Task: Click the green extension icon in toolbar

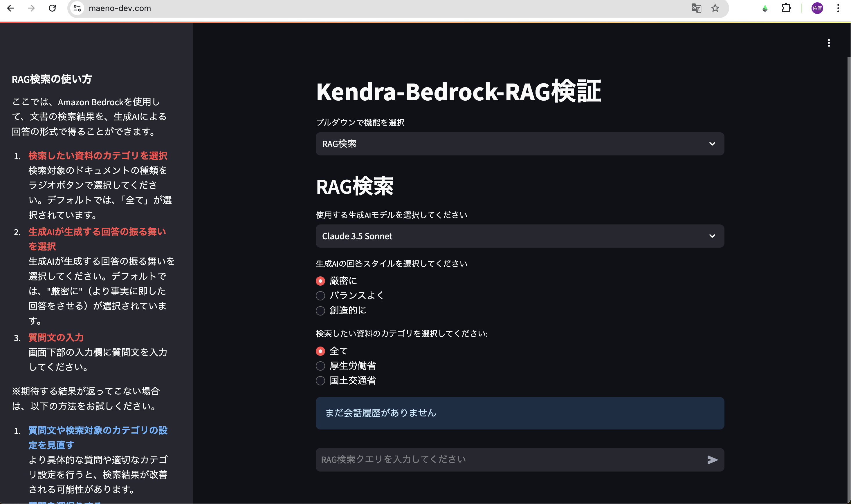Action: 765,9
